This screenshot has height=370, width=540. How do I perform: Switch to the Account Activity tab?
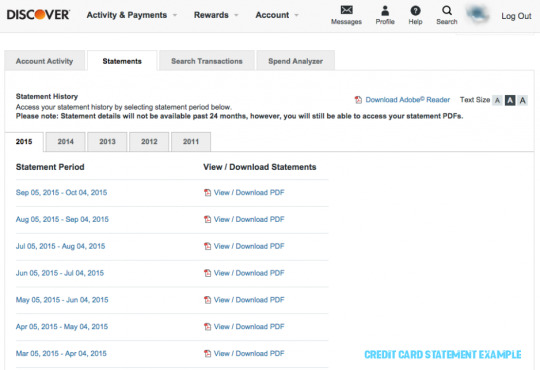tap(44, 61)
